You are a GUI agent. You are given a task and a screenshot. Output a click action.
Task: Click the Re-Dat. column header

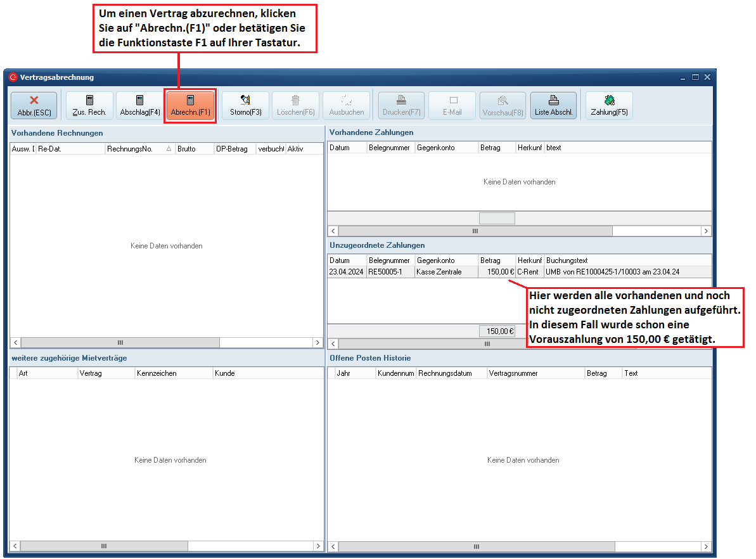(x=70, y=149)
